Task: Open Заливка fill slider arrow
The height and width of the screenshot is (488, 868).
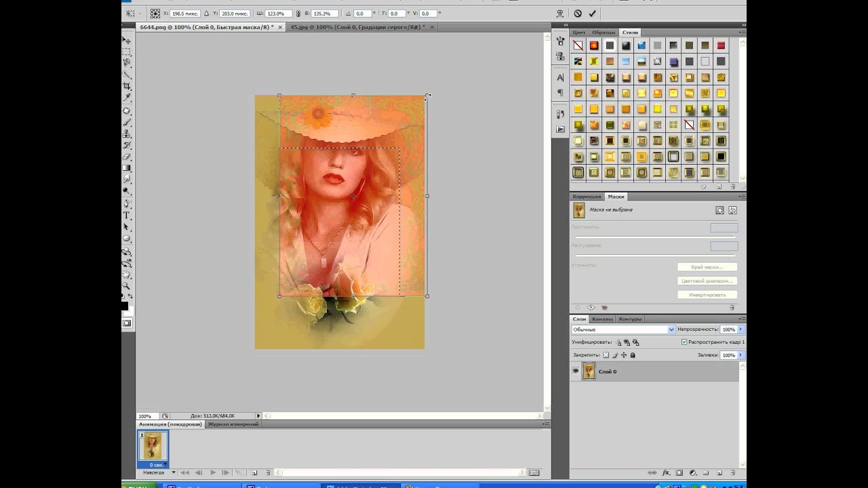Action: click(741, 355)
